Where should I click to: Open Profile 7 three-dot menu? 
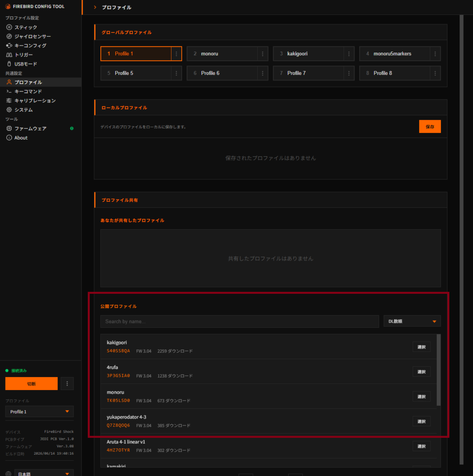pyautogui.click(x=349, y=73)
